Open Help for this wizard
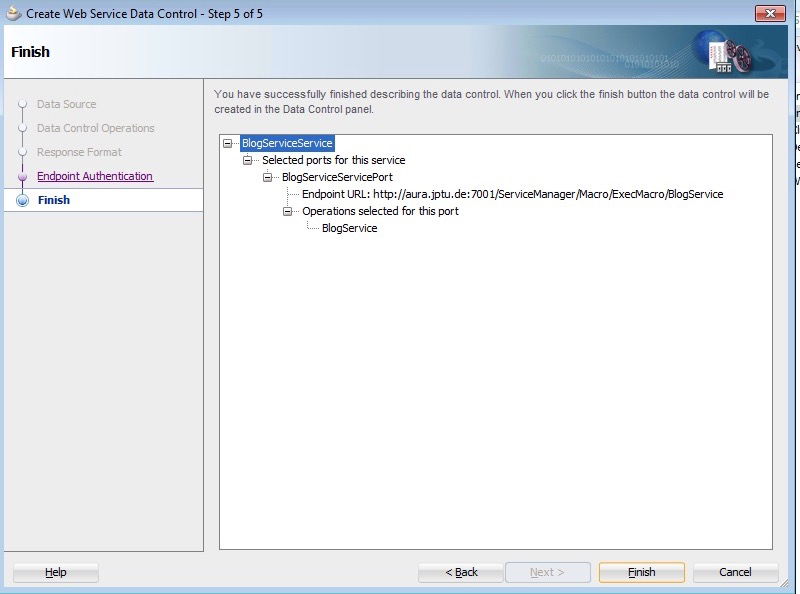 (56, 572)
